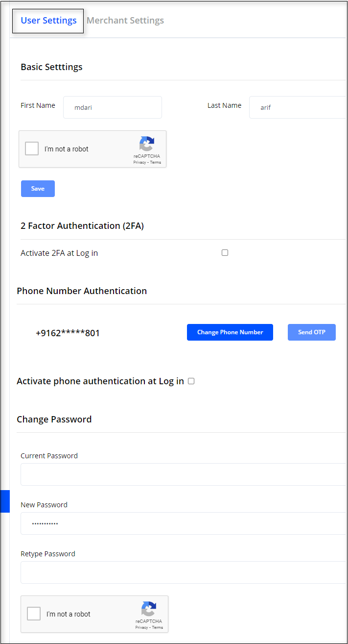Enable phone authentication at Log in checkbox
Screen dimensions: 348x644
(191, 381)
